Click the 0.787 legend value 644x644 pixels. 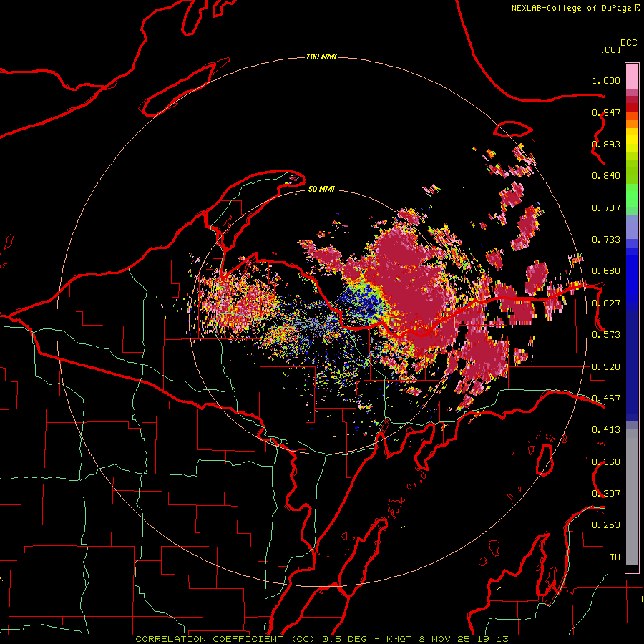pyautogui.click(x=606, y=208)
